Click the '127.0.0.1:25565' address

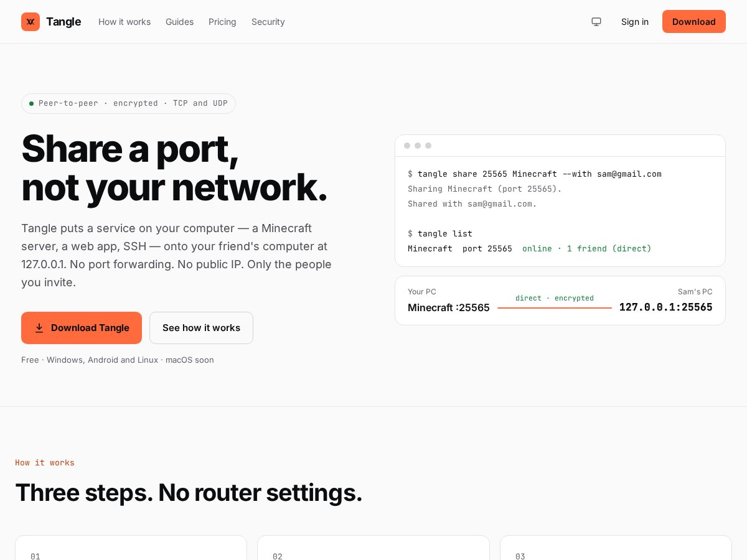pos(666,307)
